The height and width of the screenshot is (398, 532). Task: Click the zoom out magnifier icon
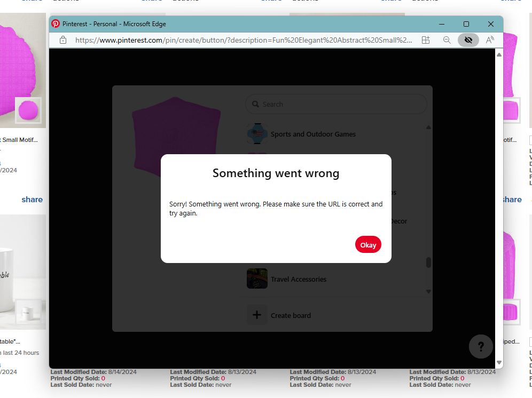point(447,40)
